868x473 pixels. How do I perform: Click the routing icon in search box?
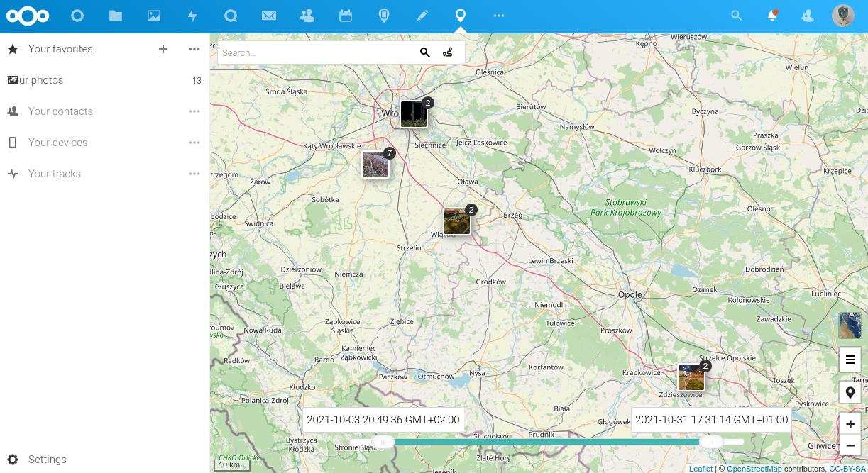click(448, 52)
